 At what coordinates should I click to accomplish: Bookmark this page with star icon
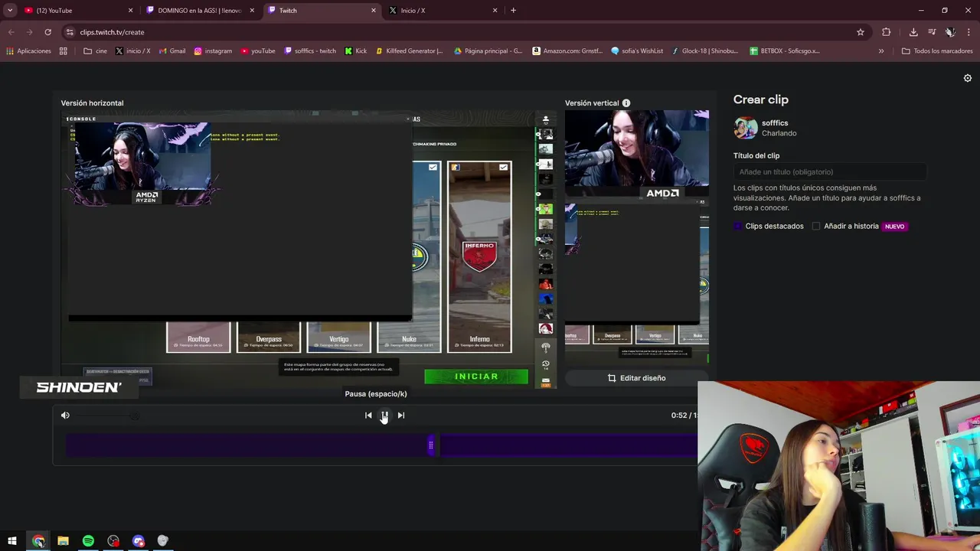pos(861,32)
